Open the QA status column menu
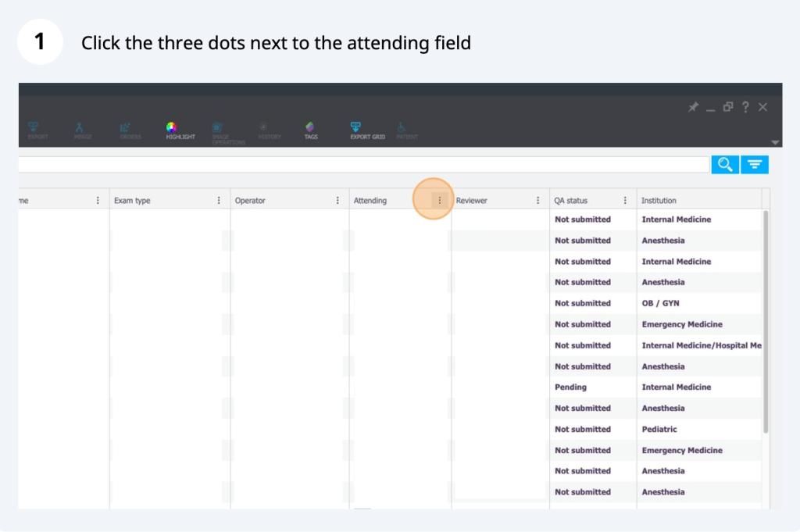 point(625,201)
